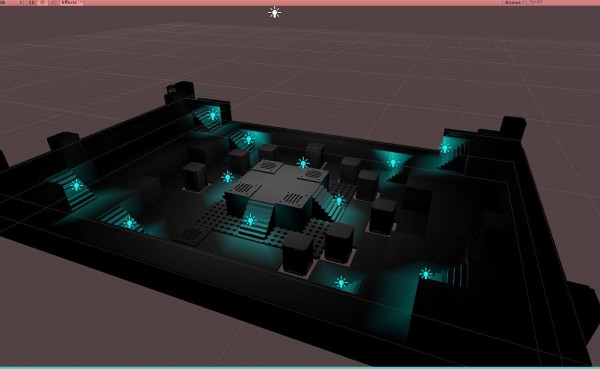Select light gizmo on lower-left floor staircase
Image resolution: width=600 pixels, height=369 pixels.
[129, 222]
